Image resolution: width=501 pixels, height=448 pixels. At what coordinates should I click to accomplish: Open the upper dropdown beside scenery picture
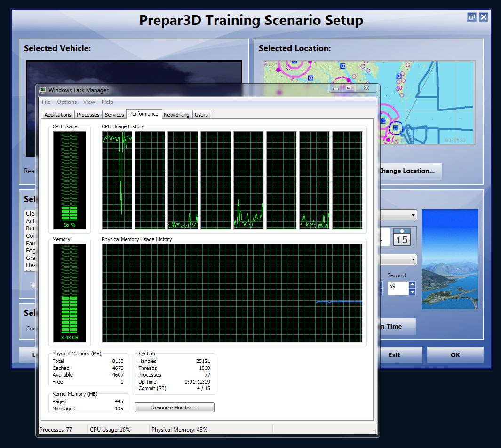click(x=413, y=215)
